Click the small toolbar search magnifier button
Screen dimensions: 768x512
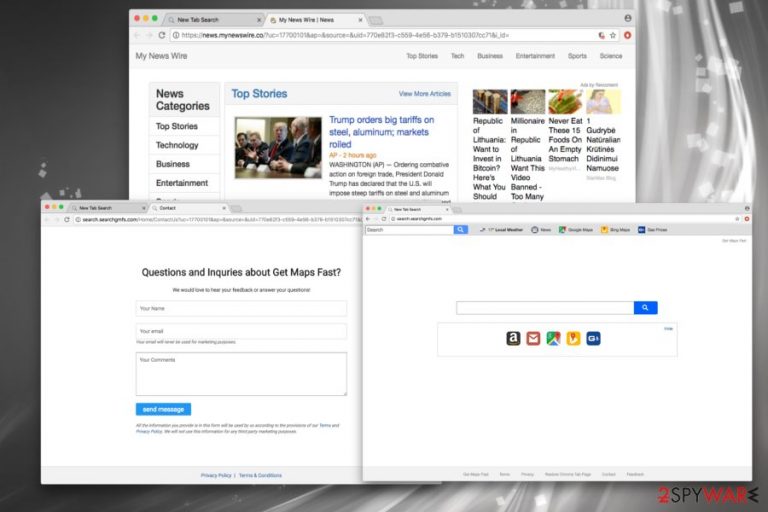tap(460, 229)
